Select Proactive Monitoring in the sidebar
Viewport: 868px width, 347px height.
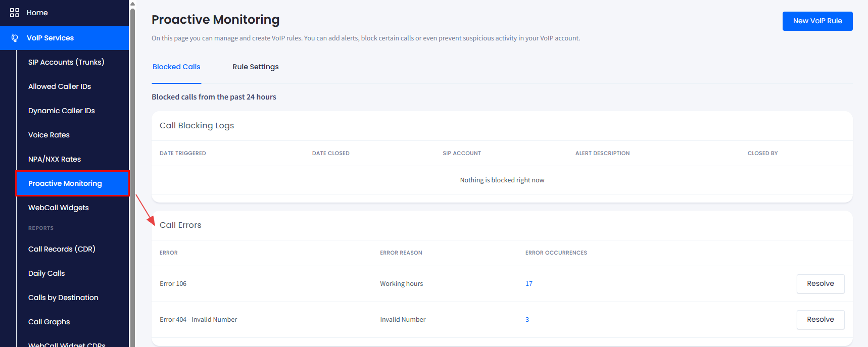tap(72, 183)
